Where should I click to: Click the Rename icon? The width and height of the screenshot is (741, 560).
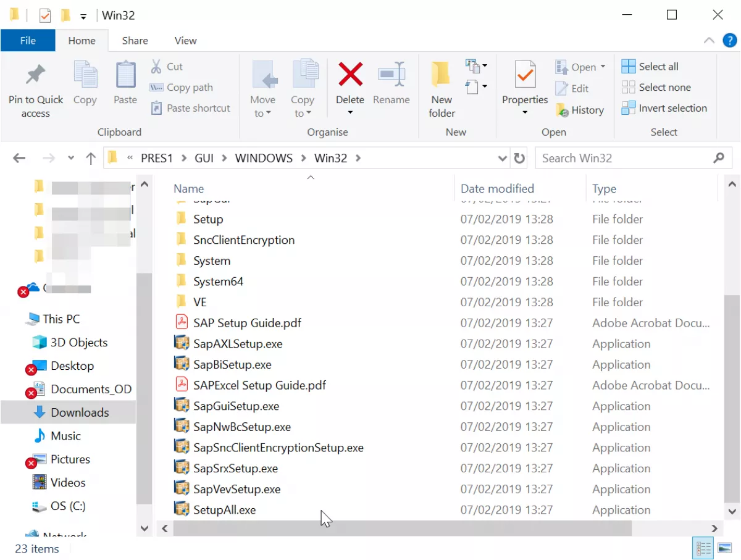pos(391,75)
